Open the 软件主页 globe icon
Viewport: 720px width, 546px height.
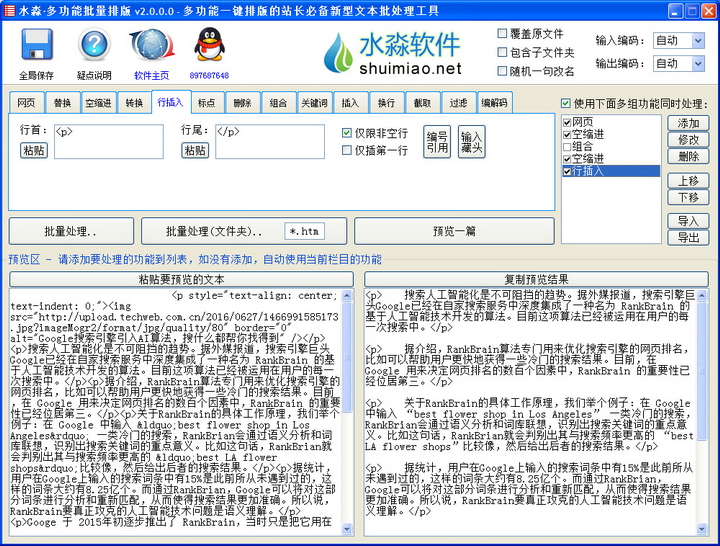152,45
